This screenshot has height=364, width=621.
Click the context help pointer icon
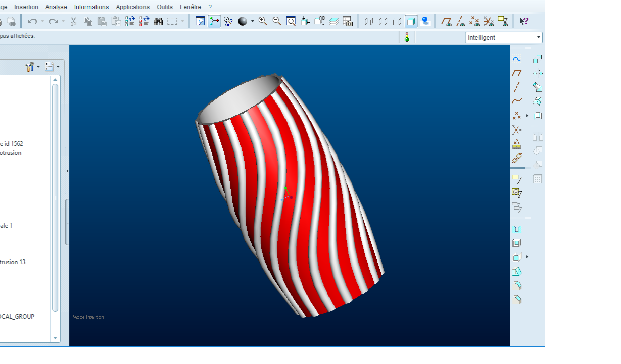pyautogui.click(x=524, y=21)
